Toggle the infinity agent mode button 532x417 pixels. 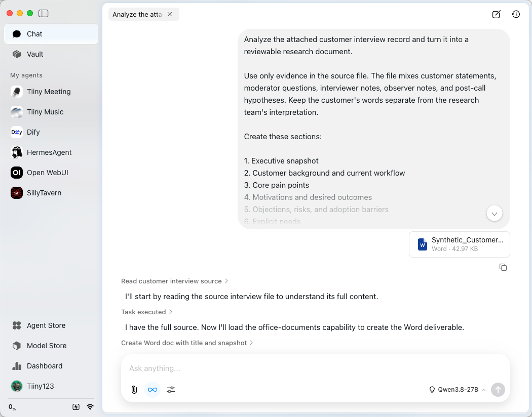click(x=153, y=390)
